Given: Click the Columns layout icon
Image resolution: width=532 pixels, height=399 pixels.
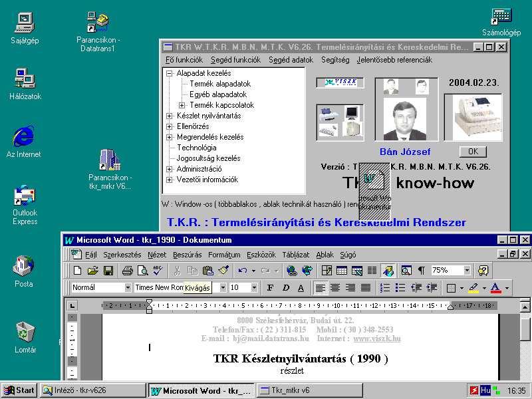Looking at the screenshot, I should [372, 271].
